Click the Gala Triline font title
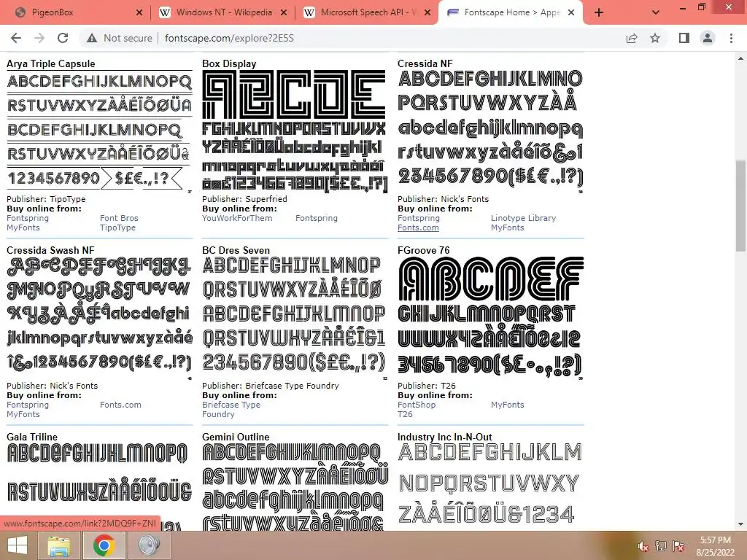747x560 pixels. tap(32, 437)
